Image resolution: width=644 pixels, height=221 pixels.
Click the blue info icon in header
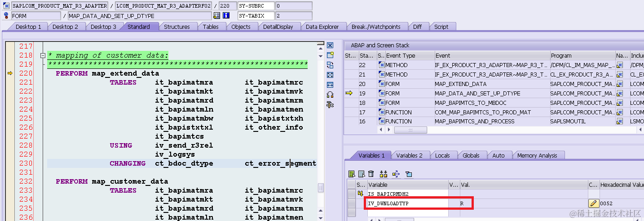click(x=226, y=16)
